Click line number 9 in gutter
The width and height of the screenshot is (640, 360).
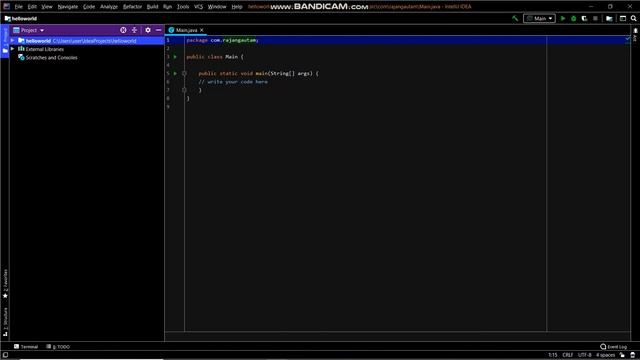point(168,107)
